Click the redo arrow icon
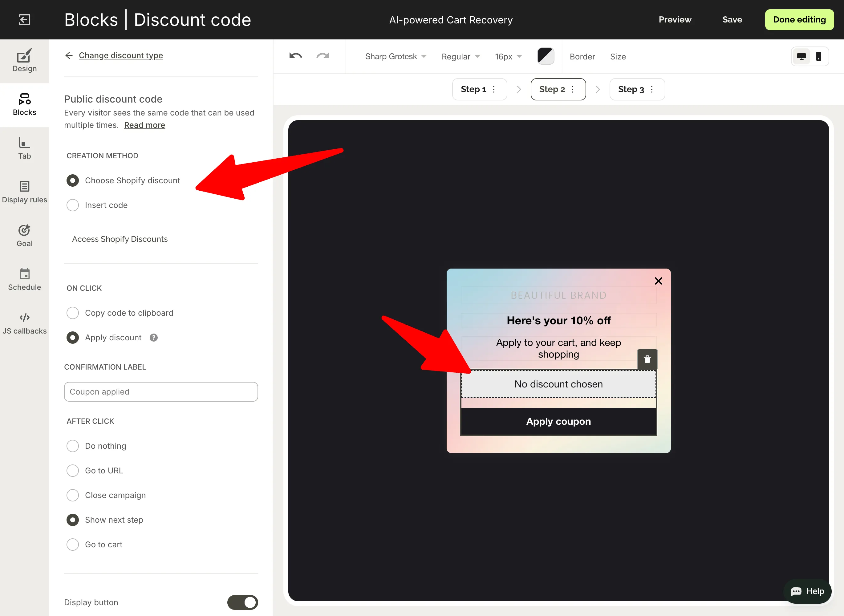Viewport: 844px width, 616px height. [x=323, y=56]
